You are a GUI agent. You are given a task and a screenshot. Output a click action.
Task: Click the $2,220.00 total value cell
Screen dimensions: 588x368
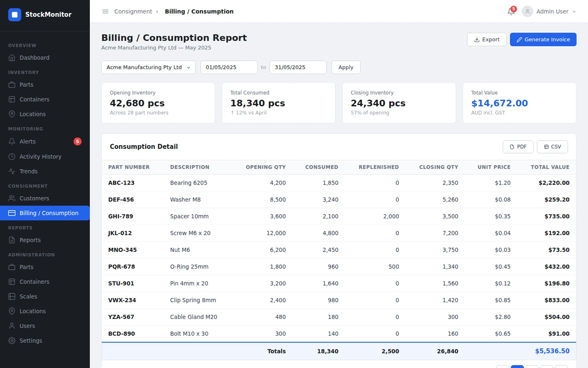[554, 183]
